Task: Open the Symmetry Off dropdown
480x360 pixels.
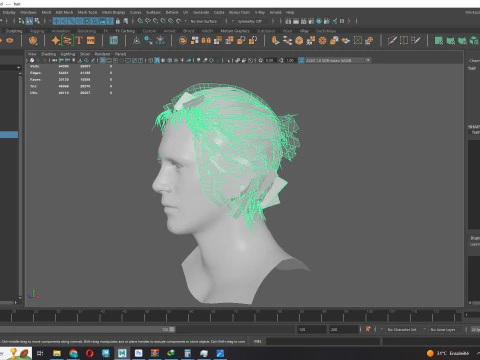Action: (x=253, y=21)
